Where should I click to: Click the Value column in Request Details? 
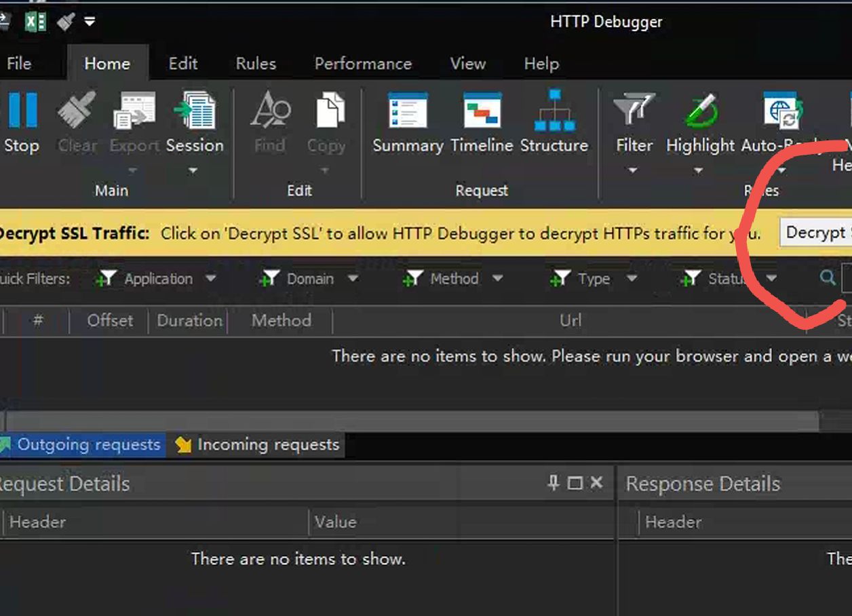(461, 522)
